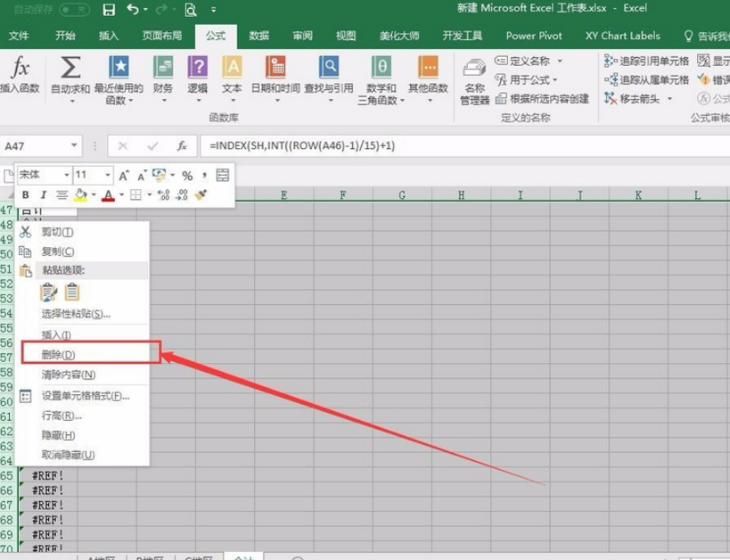
Task: Save the workbook using the floppy disk icon
Action: pos(109,10)
